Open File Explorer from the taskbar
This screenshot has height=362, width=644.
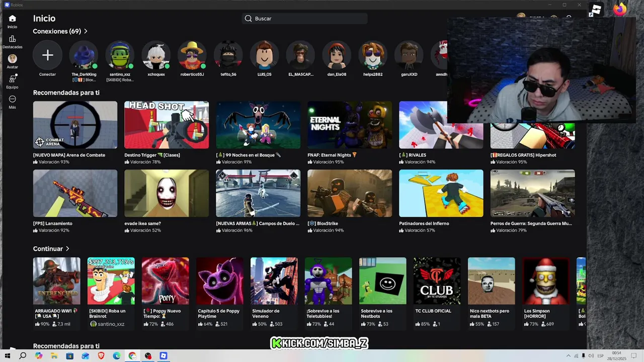click(x=54, y=356)
